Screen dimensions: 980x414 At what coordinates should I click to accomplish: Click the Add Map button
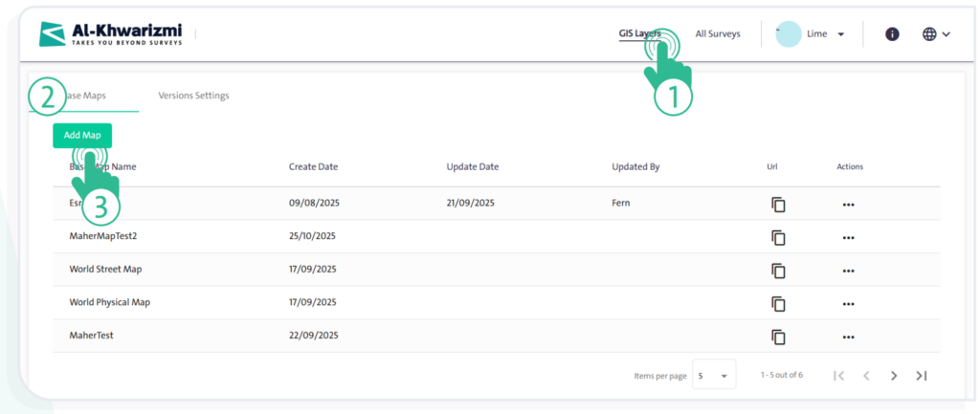point(82,136)
